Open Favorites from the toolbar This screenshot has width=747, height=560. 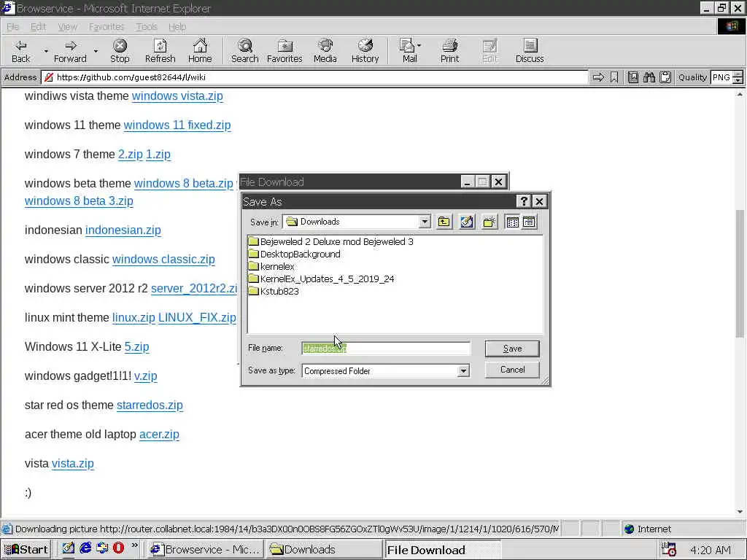click(285, 51)
